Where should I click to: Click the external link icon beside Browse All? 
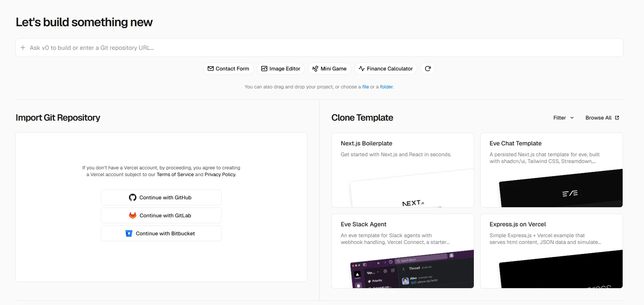click(617, 118)
